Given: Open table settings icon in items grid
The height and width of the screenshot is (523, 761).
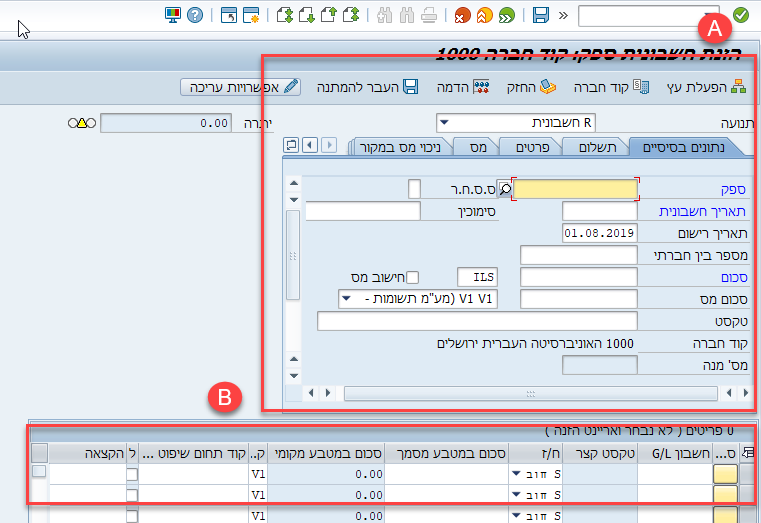Looking at the screenshot, I should pyautogui.click(x=749, y=453).
